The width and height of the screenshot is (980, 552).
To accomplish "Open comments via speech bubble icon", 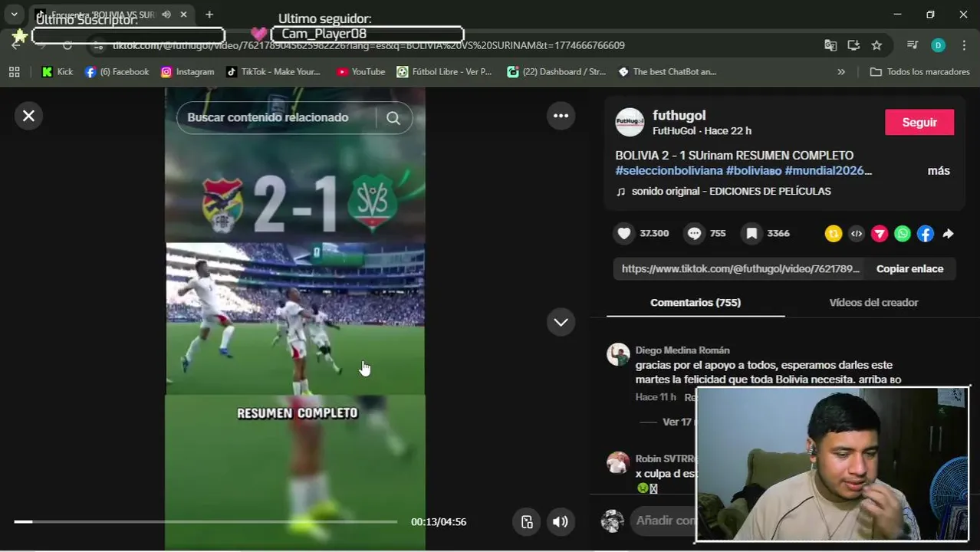I will [x=694, y=234].
